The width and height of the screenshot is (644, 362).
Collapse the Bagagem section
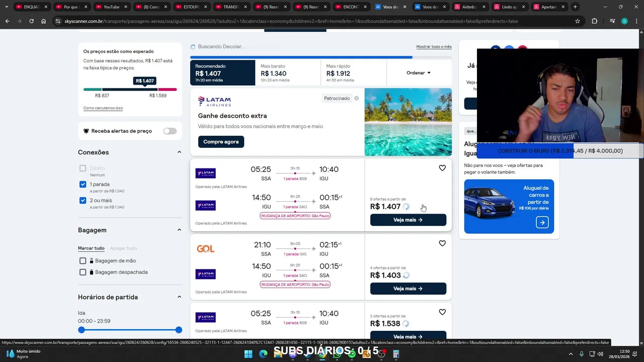(179, 230)
